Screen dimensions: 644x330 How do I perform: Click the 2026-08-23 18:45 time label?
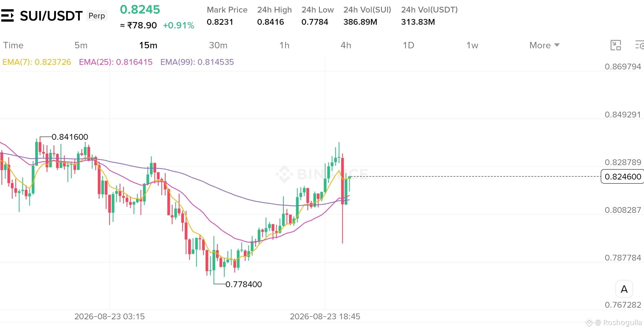tap(325, 317)
